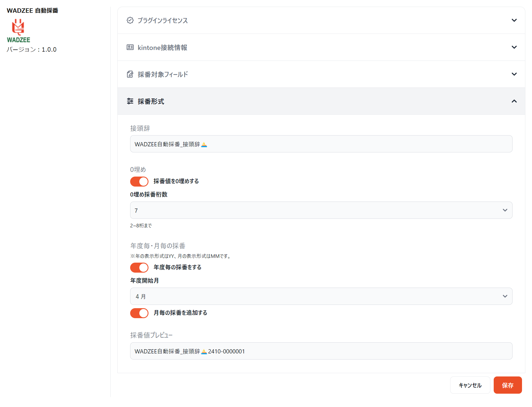Viewport: 532px width, 407px height.
Task: Click the 採番形式 sliders icon
Action: [130, 101]
